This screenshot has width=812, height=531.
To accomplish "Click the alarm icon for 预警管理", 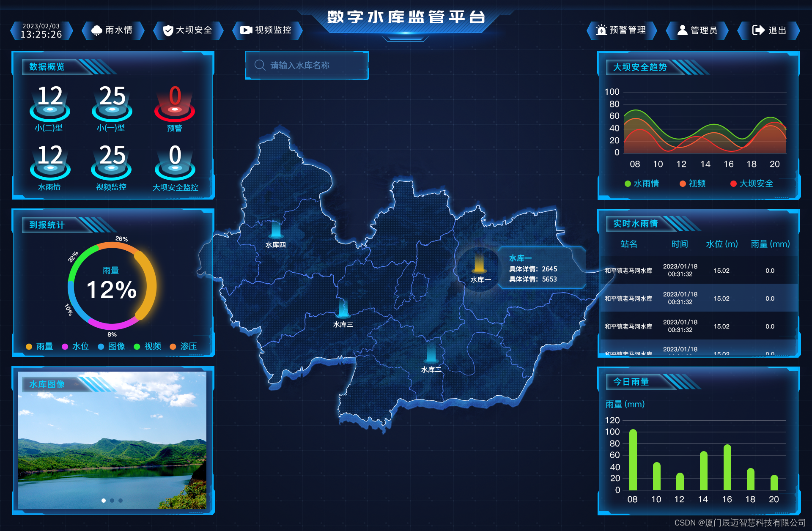I will [x=601, y=30].
